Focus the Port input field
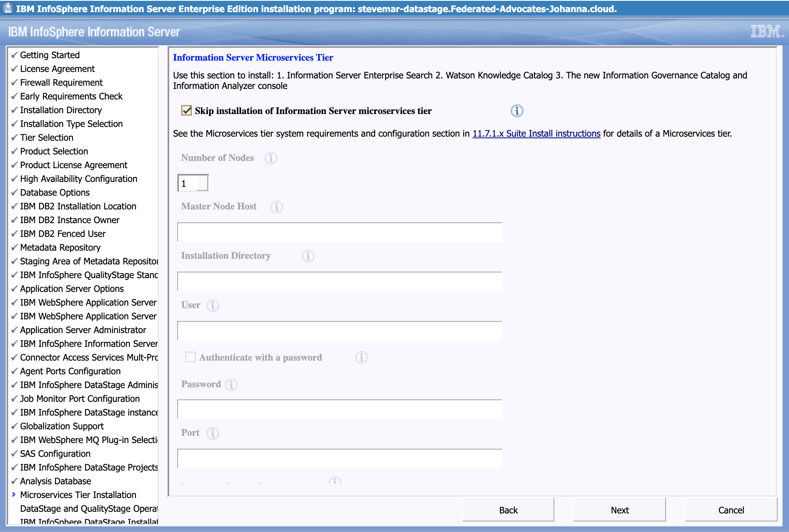Viewport: 789px width, 532px height. pos(340,459)
